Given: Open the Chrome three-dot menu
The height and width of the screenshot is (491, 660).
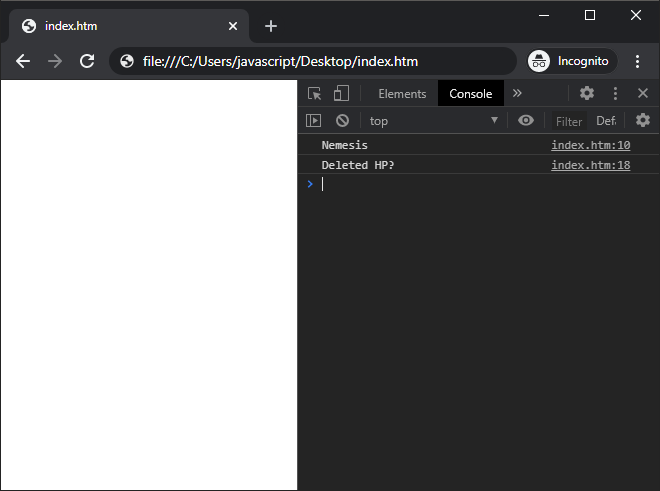Looking at the screenshot, I should (637, 61).
